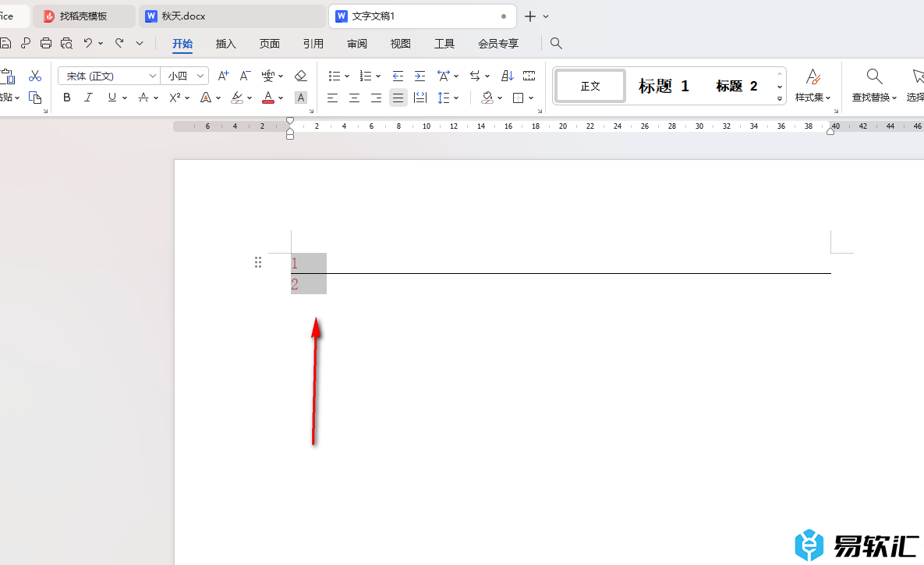Image resolution: width=924 pixels, height=565 pixels.
Task: Expand the borders dropdown arrow
Action: [x=531, y=98]
